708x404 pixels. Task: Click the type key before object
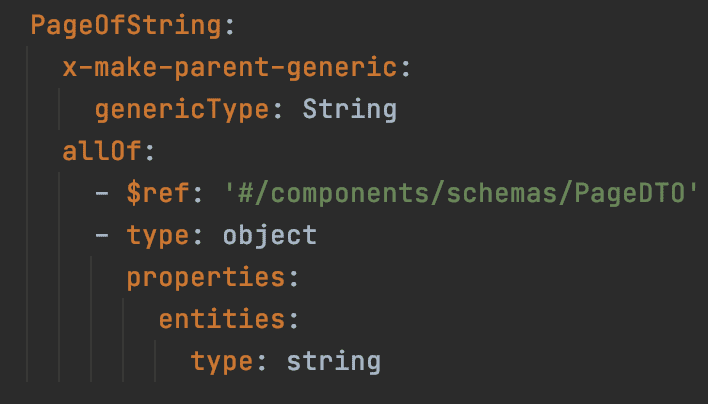pos(158,235)
